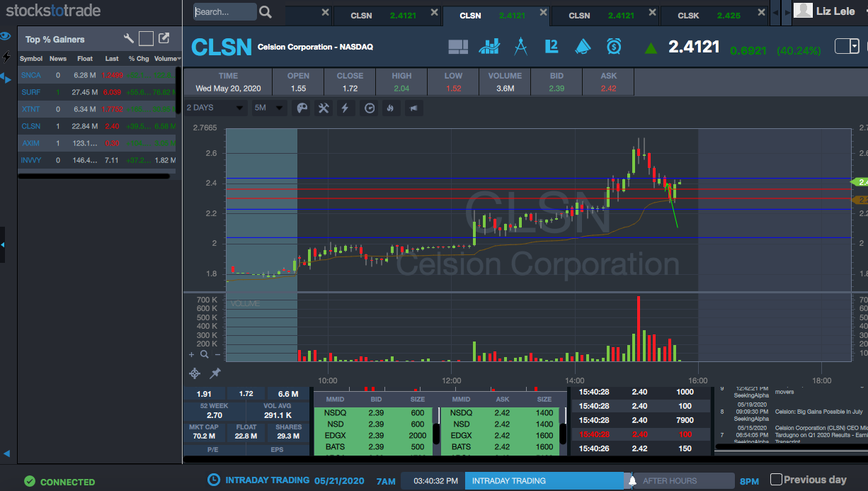
Task: Click EDGX bid row size 2000
Action: [x=375, y=436]
